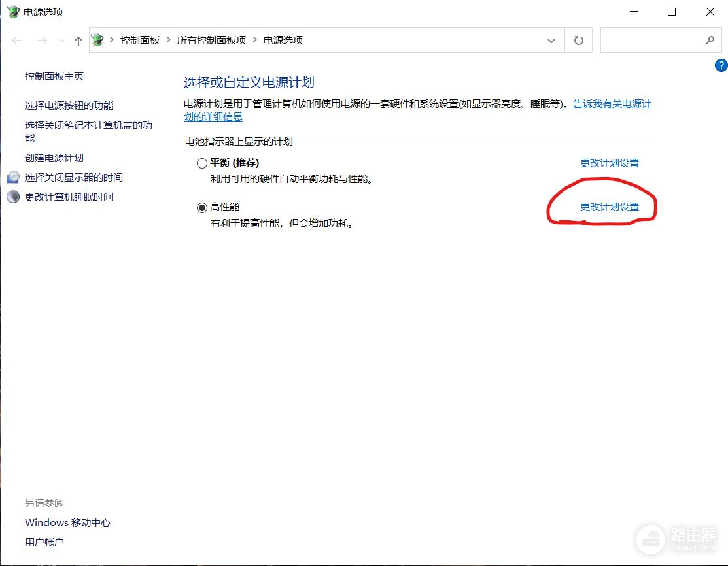Click the forward navigation arrow
The height and width of the screenshot is (566, 728).
coord(42,41)
